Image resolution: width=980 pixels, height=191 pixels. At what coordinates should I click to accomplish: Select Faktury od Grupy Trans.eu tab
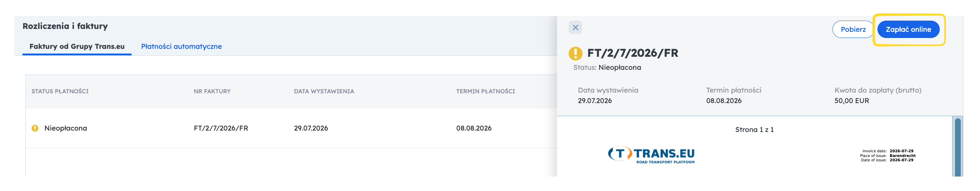point(77,46)
